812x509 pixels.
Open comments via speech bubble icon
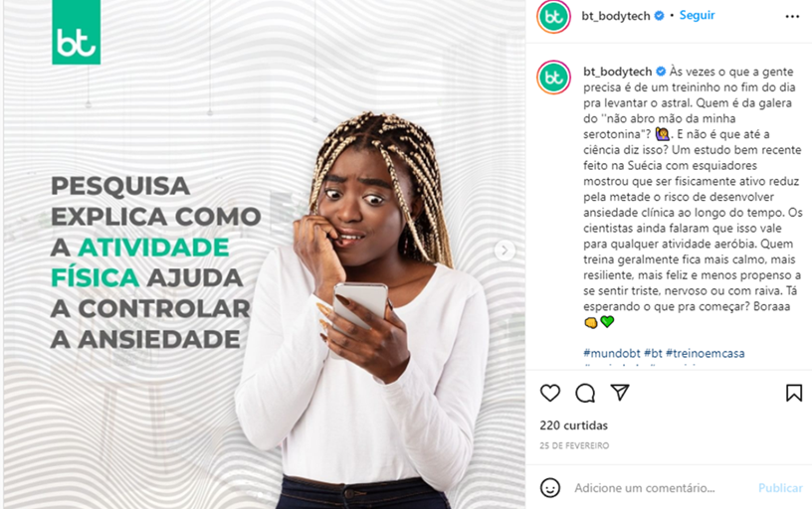click(585, 393)
